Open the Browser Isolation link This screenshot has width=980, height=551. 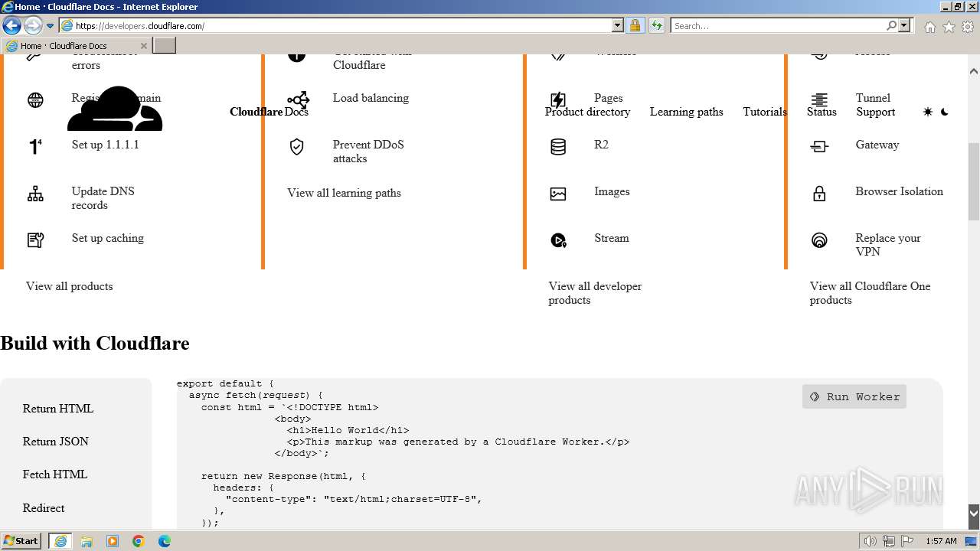[x=899, y=191]
